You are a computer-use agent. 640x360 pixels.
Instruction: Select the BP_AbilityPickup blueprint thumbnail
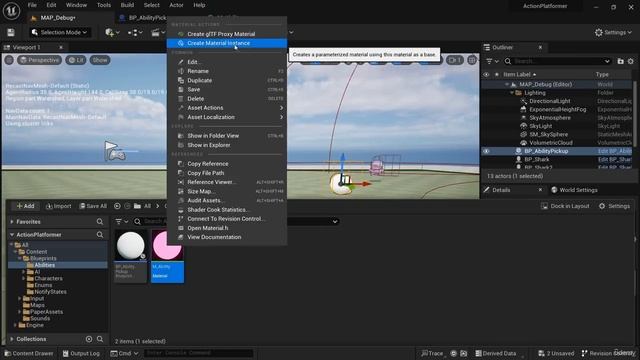point(131,256)
